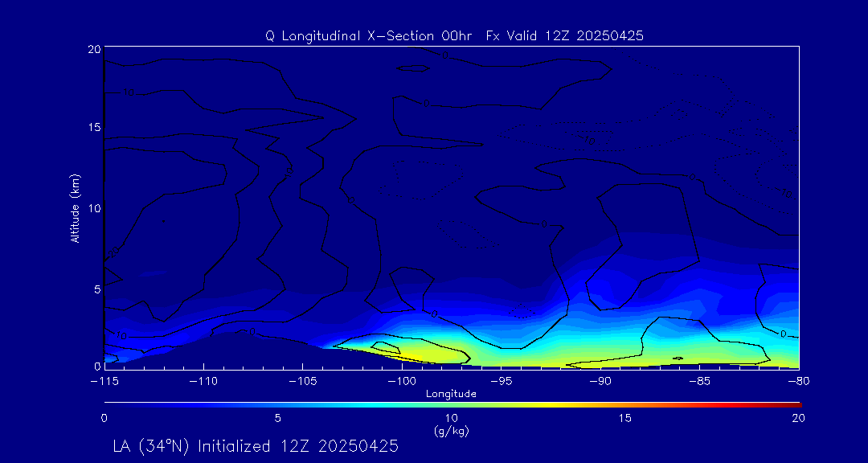The width and height of the screenshot is (868, 463).
Task: Click altitude axis tick label 20
Action: pyautogui.click(x=94, y=49)
